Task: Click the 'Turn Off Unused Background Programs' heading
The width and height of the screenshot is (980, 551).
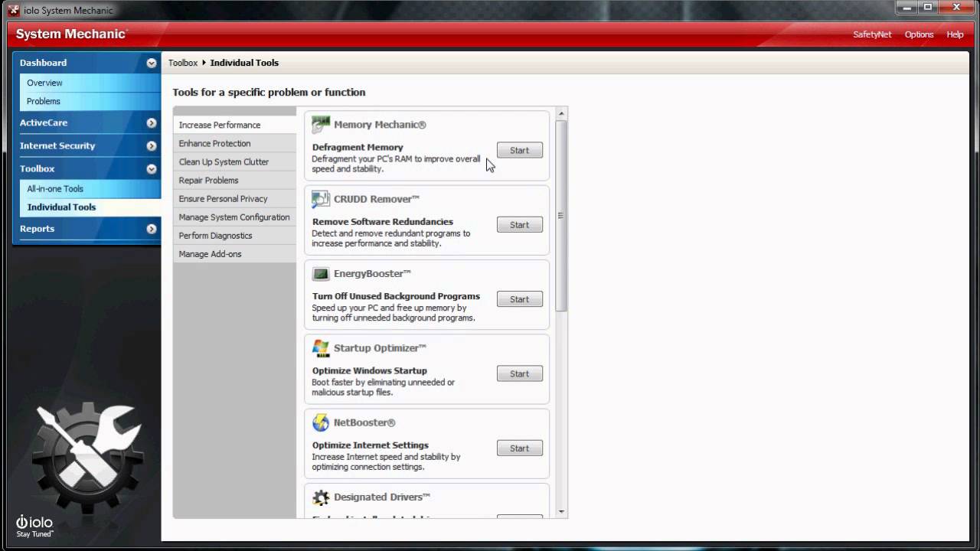Action: coord(396,296)
